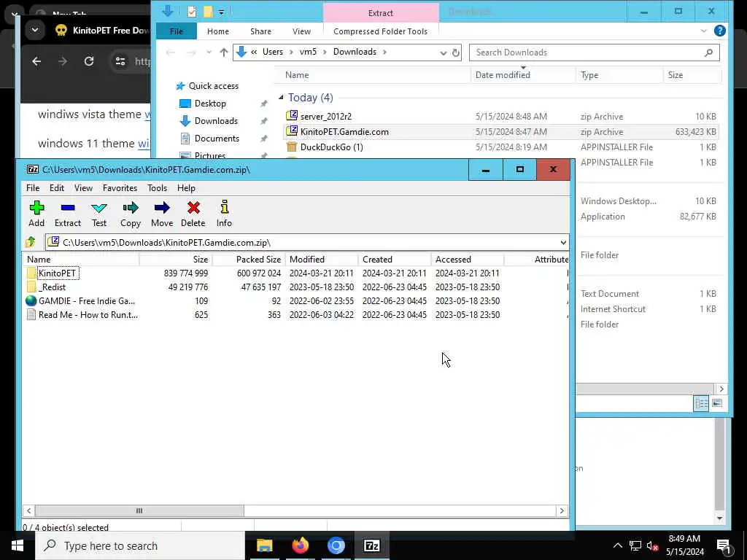Collapse the Today (4) group in Explorer
The height and width of the screenshot is (560, 747).
pyautogui.click(x=281, y=97)
